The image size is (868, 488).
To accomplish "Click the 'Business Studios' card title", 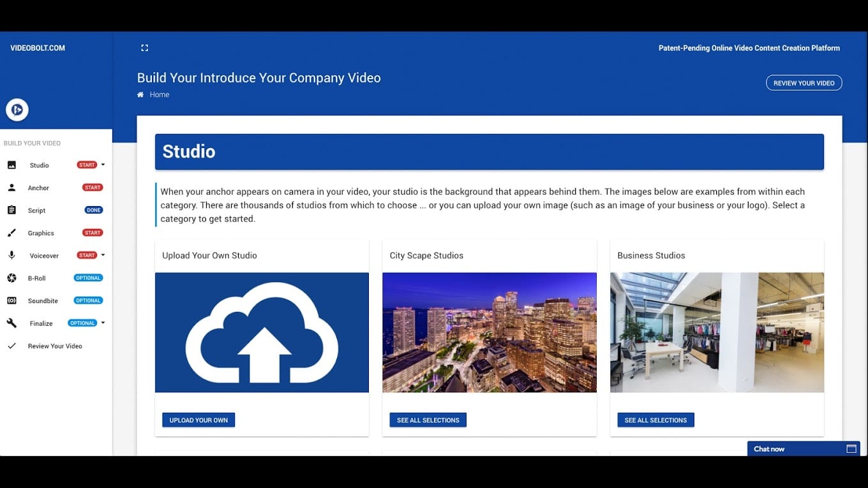I will pos(651,255).
